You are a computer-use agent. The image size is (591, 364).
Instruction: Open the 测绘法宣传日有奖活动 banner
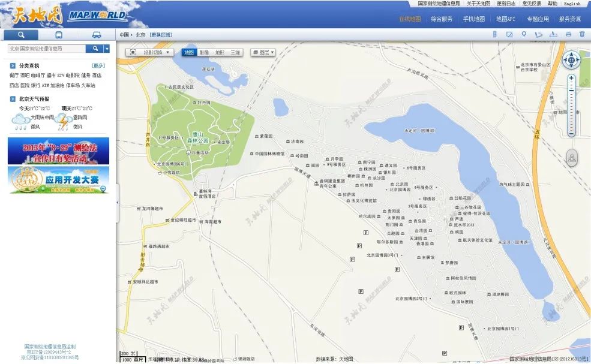click(x=58, y=151)
